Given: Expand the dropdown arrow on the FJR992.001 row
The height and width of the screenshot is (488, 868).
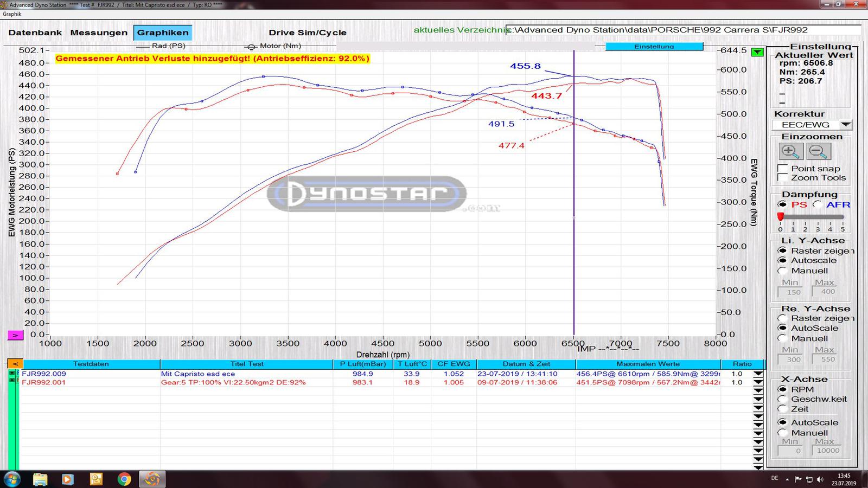Looking at the screenshot, I should (758, 382).
